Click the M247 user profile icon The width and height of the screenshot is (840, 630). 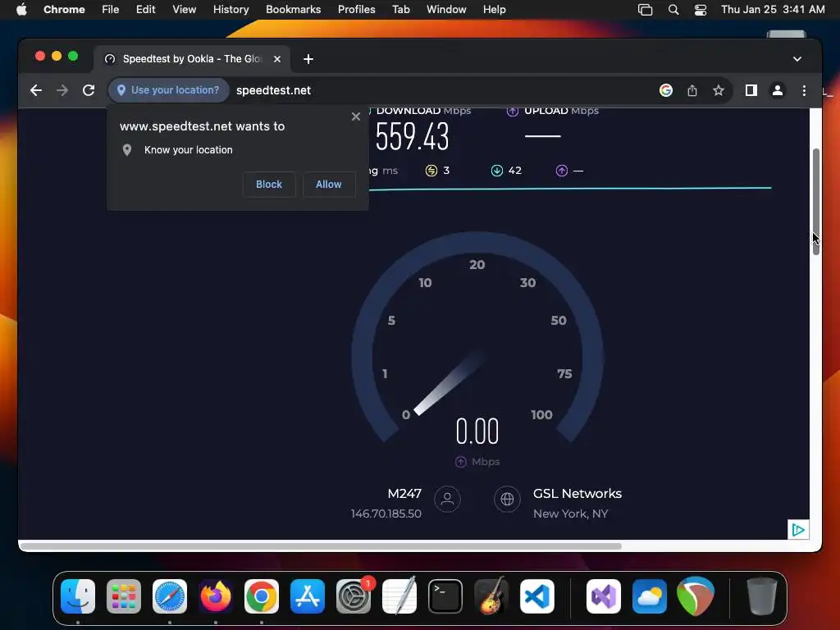[x=447, y=500]
